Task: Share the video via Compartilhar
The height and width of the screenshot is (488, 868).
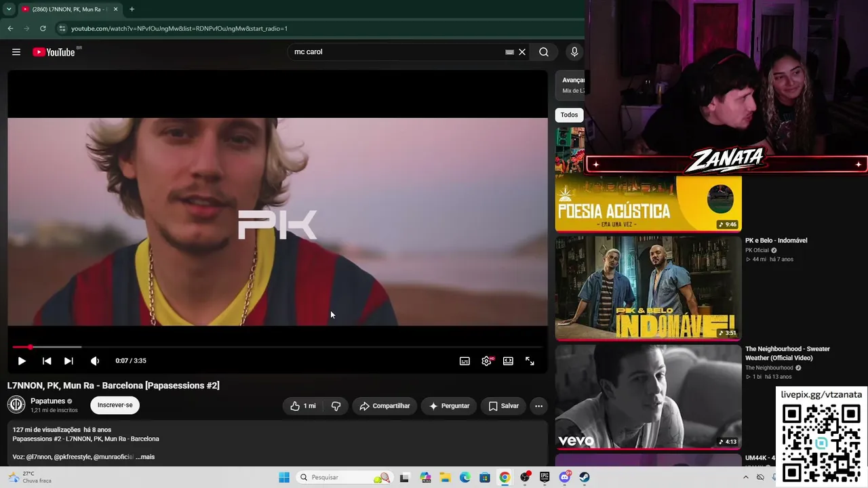Action: click(384, 406)
